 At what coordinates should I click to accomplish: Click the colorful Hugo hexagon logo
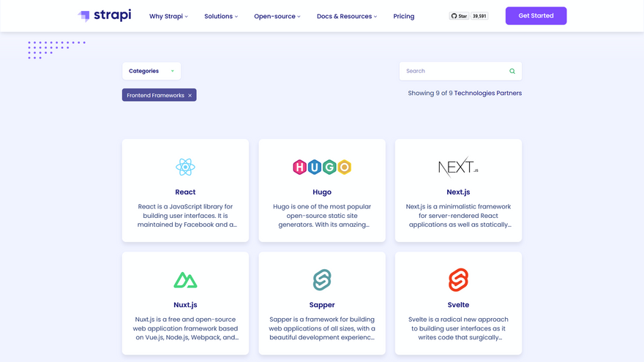tap(322, 167)
